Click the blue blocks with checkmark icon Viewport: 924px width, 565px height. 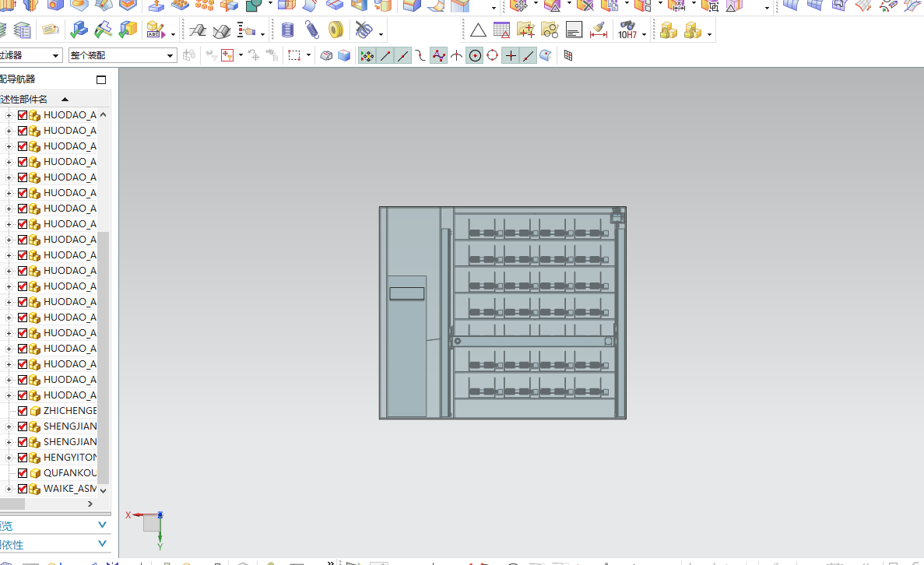[78, 30]
